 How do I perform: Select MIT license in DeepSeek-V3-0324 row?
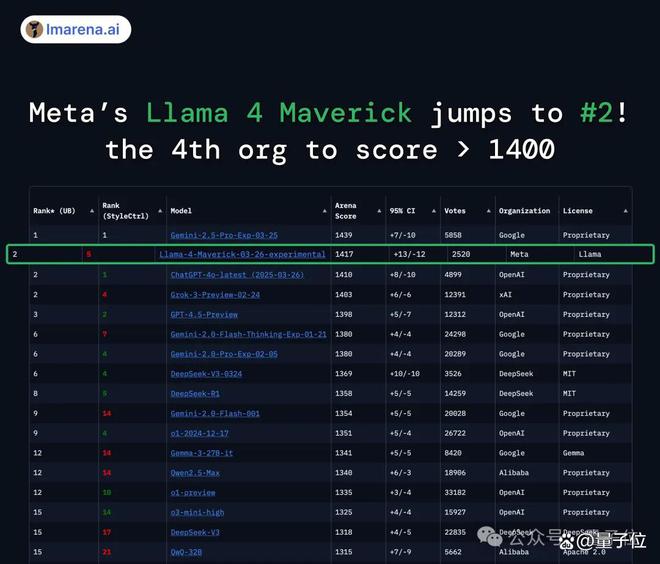569,374
